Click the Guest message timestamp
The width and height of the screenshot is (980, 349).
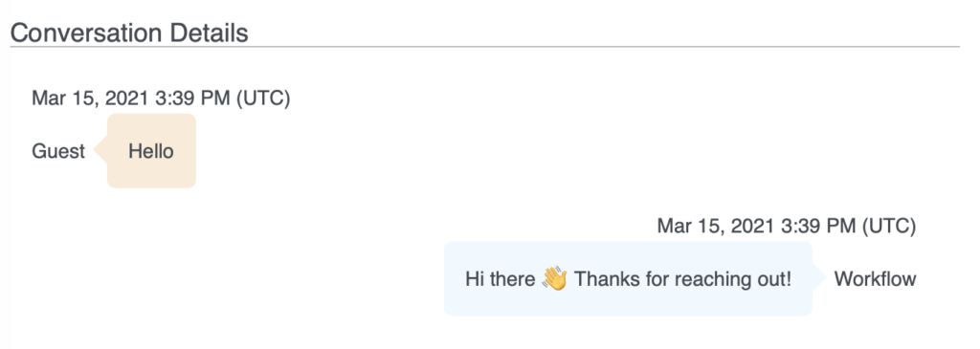point(161,98)
